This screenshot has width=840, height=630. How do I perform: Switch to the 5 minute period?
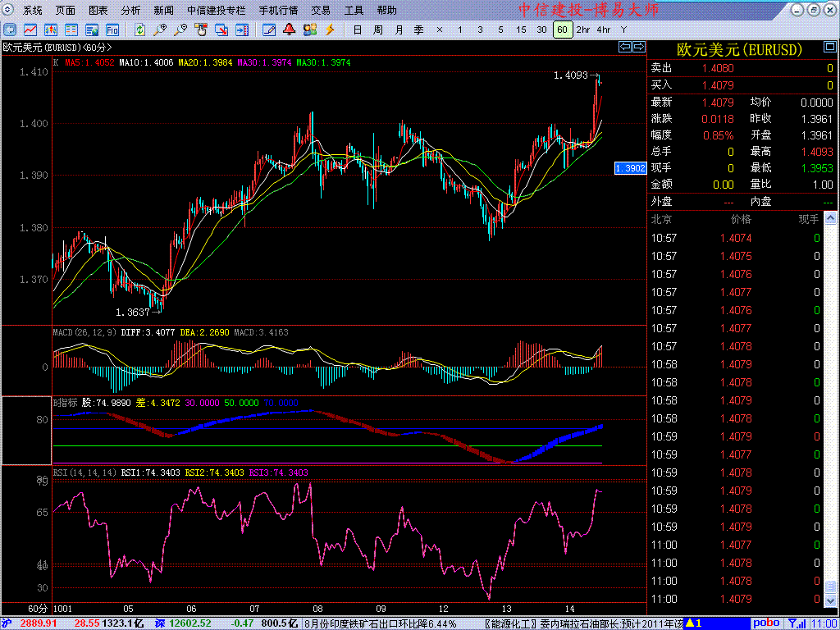(x=500, y=30)
